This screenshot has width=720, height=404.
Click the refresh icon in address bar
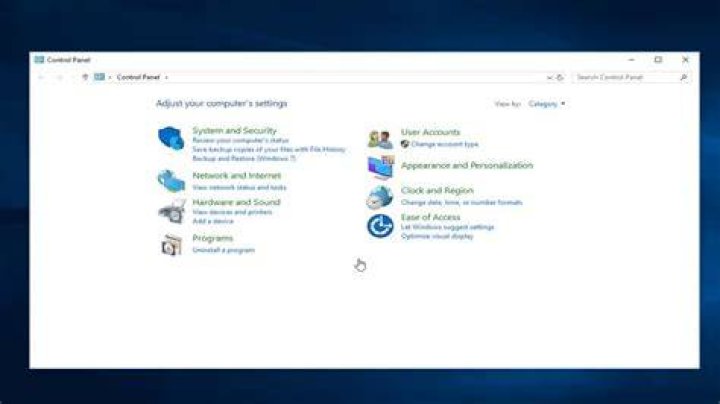pos(560,77)
